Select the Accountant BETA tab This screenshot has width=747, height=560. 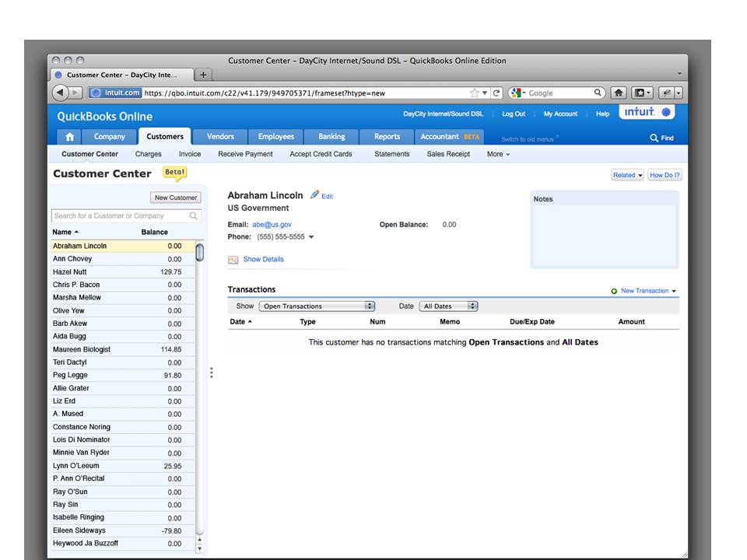coord(449,137)
